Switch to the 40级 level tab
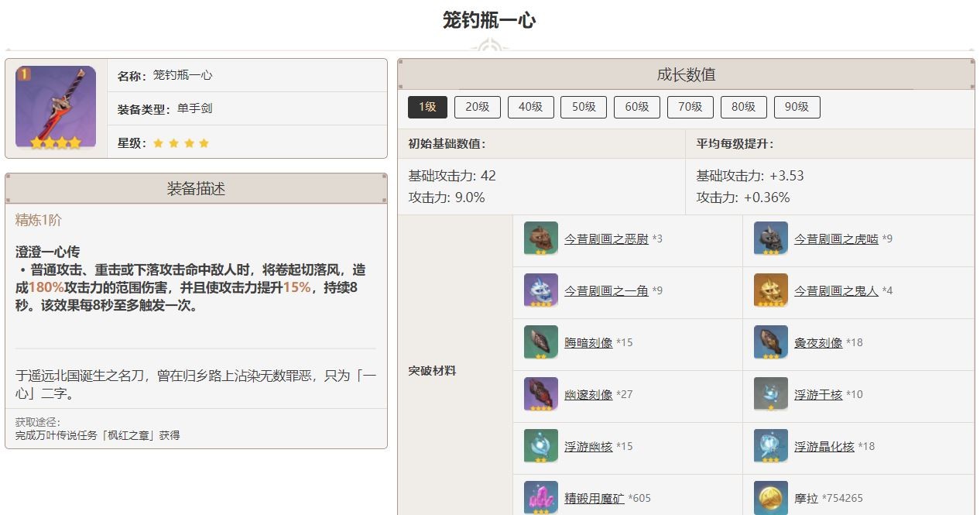The image size is (980, 515). pyautogui.click(x=531, y=107)
